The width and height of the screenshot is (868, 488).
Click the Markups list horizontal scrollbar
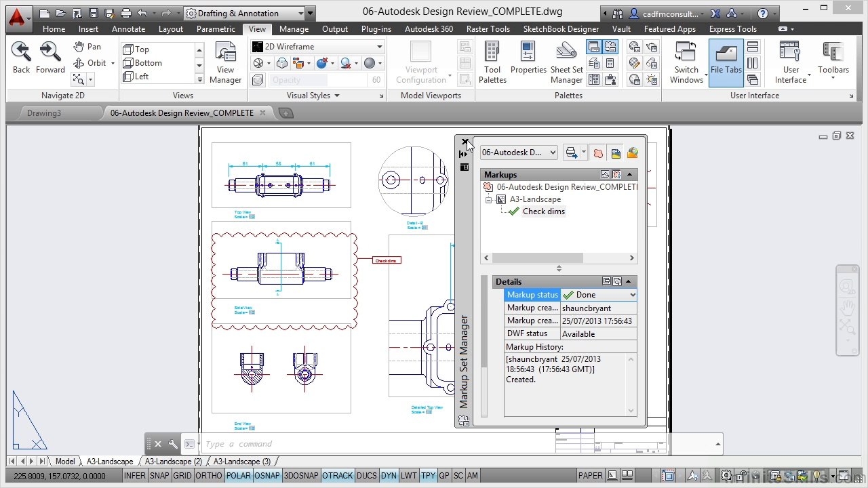(x=559, y=258)
